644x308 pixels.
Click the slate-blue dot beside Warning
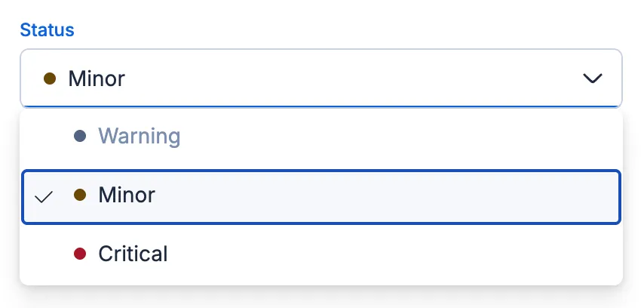point(80,137)
